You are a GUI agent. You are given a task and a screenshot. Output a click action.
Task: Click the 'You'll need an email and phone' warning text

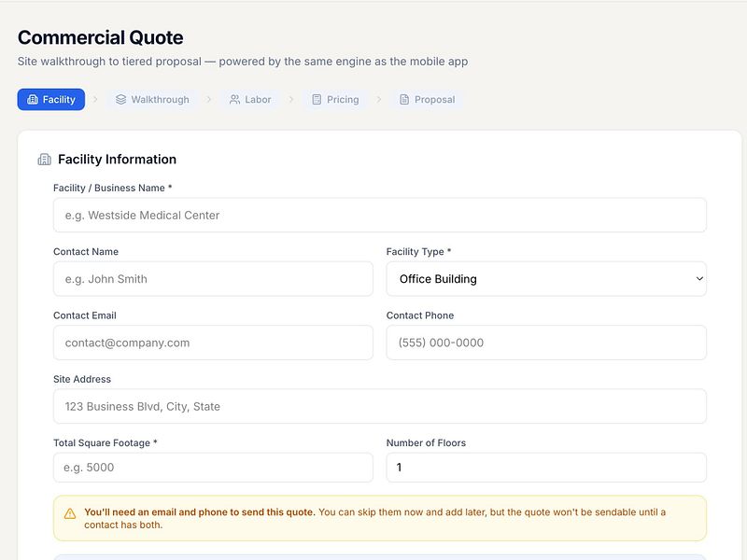[374, 519]
